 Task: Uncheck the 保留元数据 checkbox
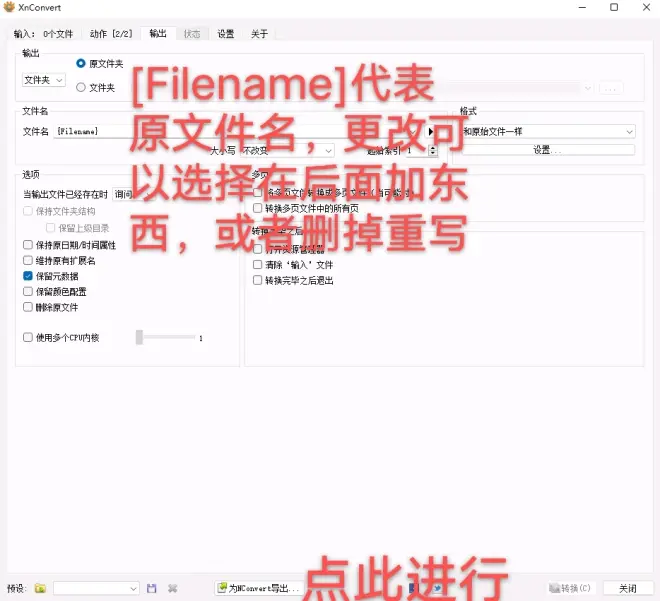tap(28, 276)
